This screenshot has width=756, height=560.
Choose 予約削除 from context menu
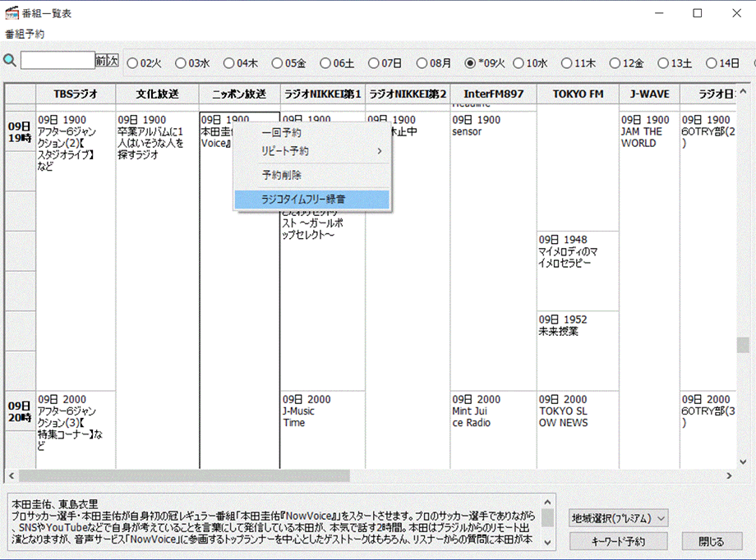point(311,175)
